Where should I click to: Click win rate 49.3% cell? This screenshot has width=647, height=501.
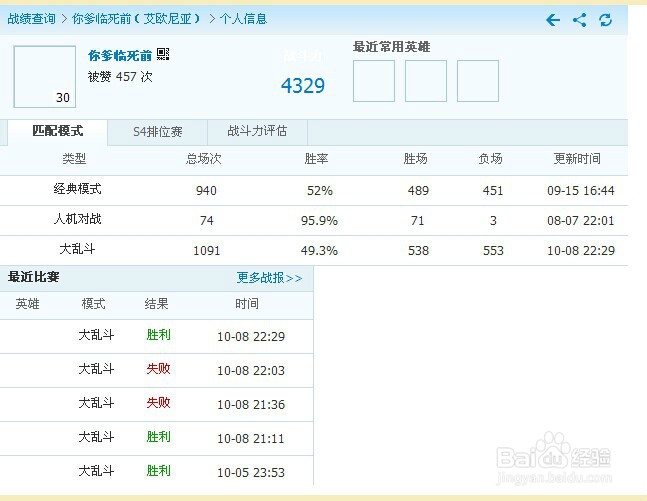coord(319,251)
